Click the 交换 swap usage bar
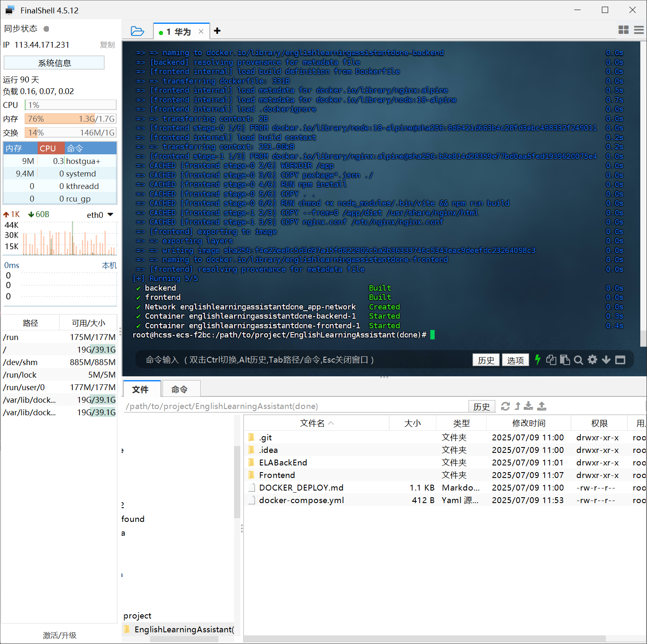 70,133
